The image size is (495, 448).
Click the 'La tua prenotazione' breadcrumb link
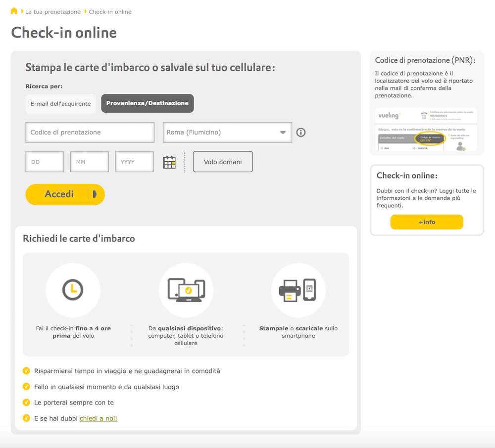tap(51, 11)
